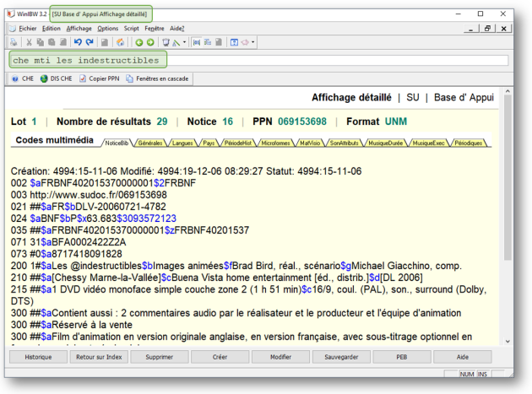Image resolution: width=532 pixels, height=394 pixels.
Task: Switch to the Générales tab
Action: [150, 143]
